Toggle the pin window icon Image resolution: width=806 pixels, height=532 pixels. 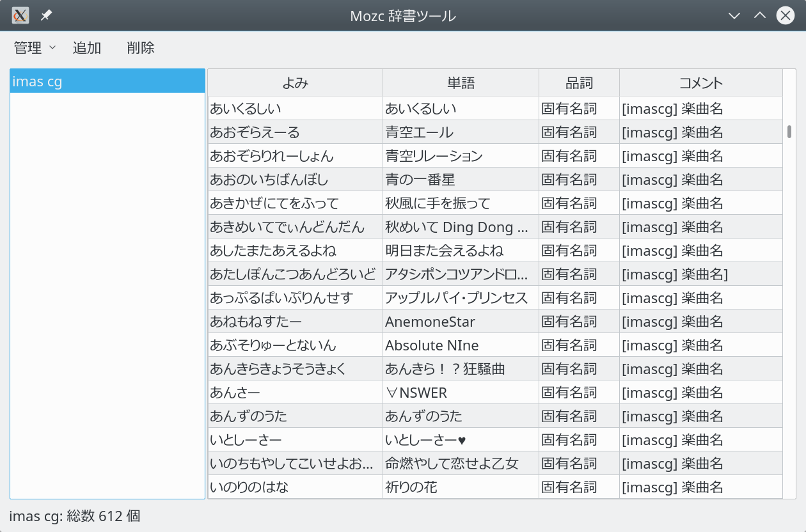[x=46, y=15]
